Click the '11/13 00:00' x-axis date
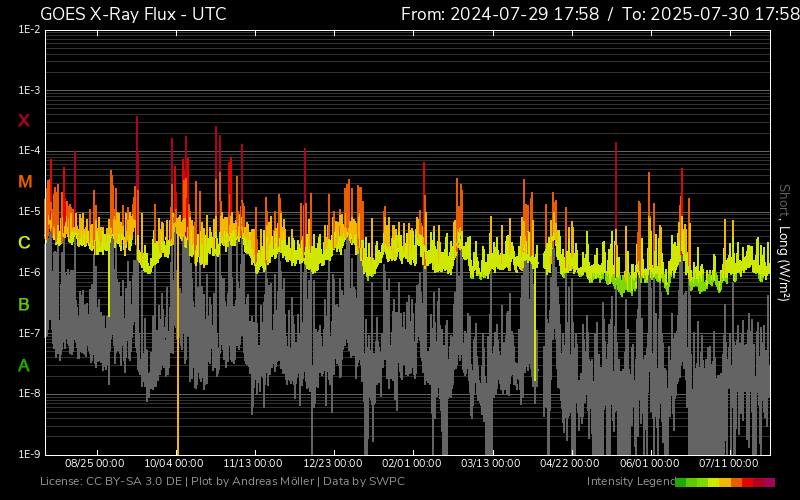Screen dimensions: 800x500 pyautogui.click(x=253, y=463)
